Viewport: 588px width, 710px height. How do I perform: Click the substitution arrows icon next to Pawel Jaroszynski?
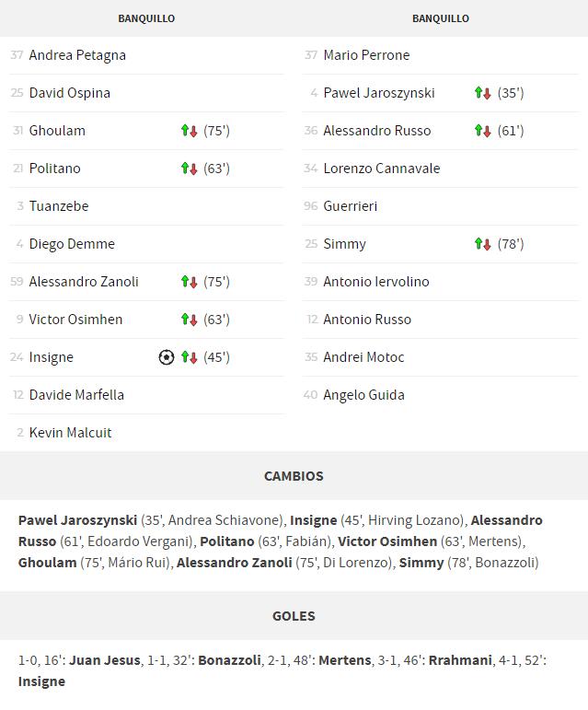pyautogui.click(x=483, y=93)
